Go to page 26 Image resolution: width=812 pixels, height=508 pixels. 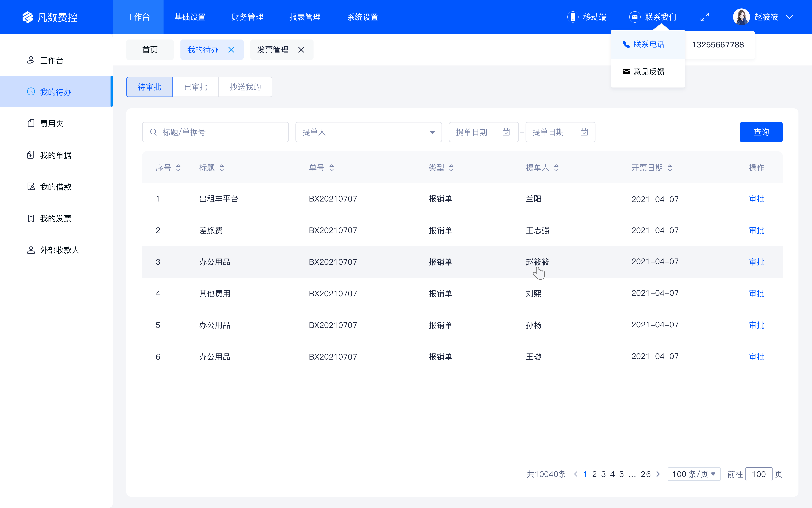coord(646,474)
